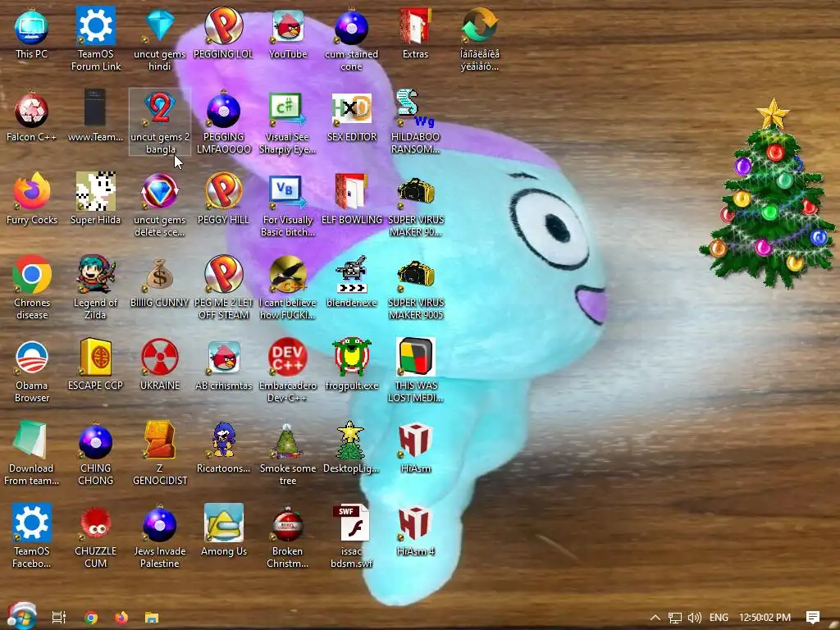Open the network status tray icon
840x630 pixels.
(675, 618)
